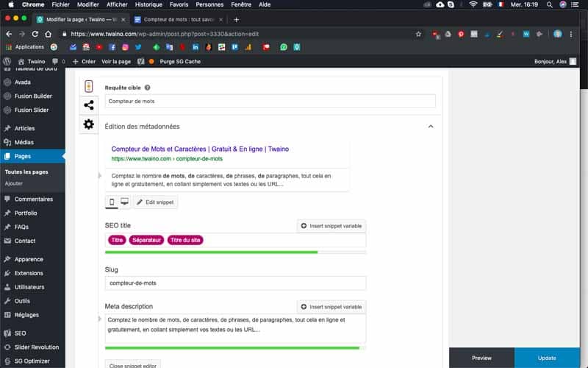This screenshot has width=588, height=368.
Task: Click the Chrome profile avatar
Action: tap(558, 34)
